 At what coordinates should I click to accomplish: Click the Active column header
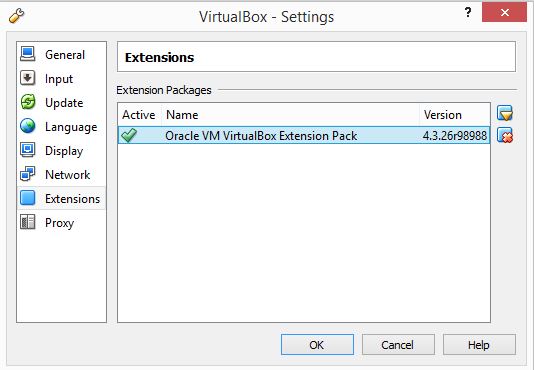tap(139, 115)
